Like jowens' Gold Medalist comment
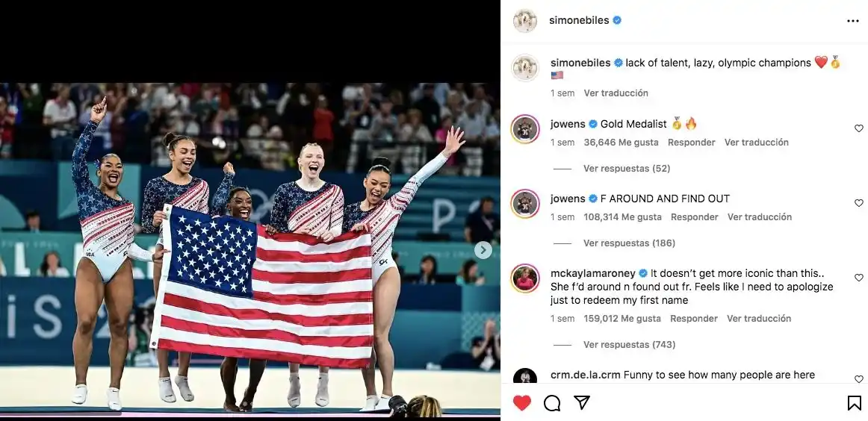The image size is (868, 421). point(858,128)
